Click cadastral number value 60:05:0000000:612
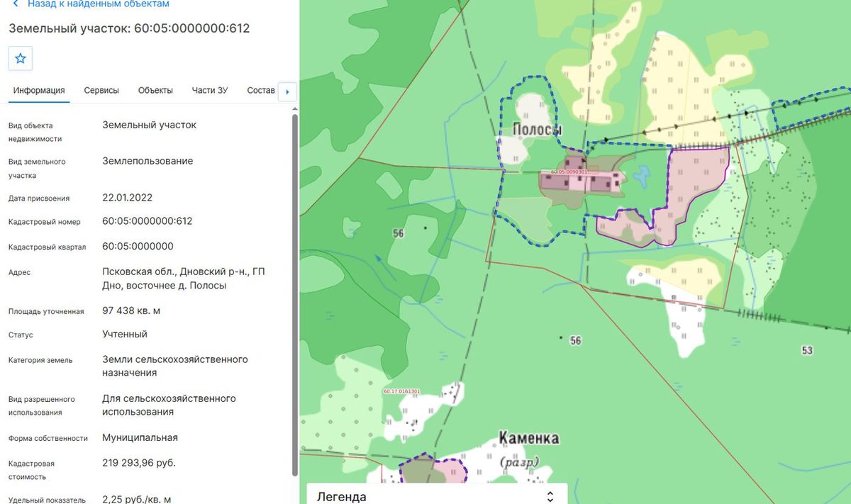The width and height of the screenshot is (851, 504). (148, 221)
